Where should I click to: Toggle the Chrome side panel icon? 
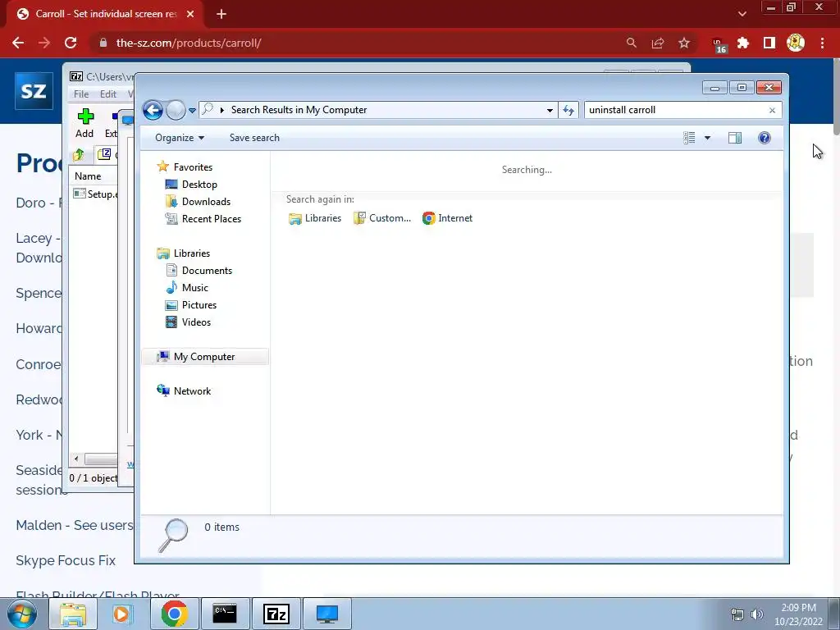point(769,43)
